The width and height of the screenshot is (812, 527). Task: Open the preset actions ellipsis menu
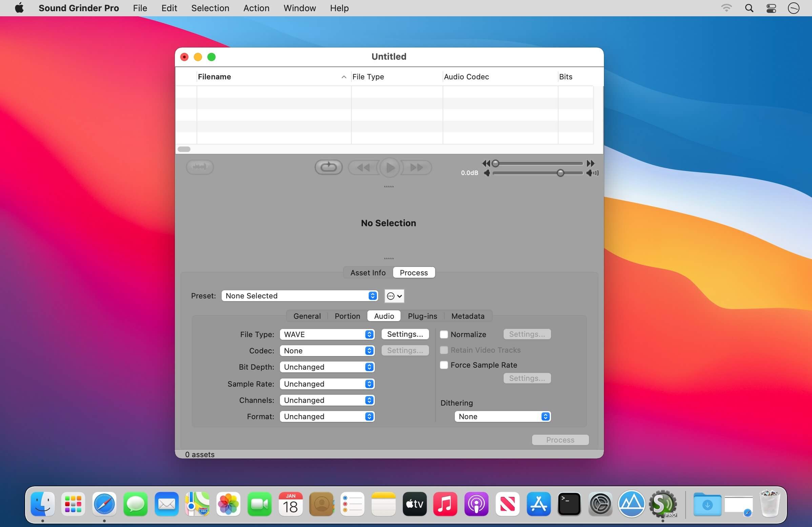394,296
